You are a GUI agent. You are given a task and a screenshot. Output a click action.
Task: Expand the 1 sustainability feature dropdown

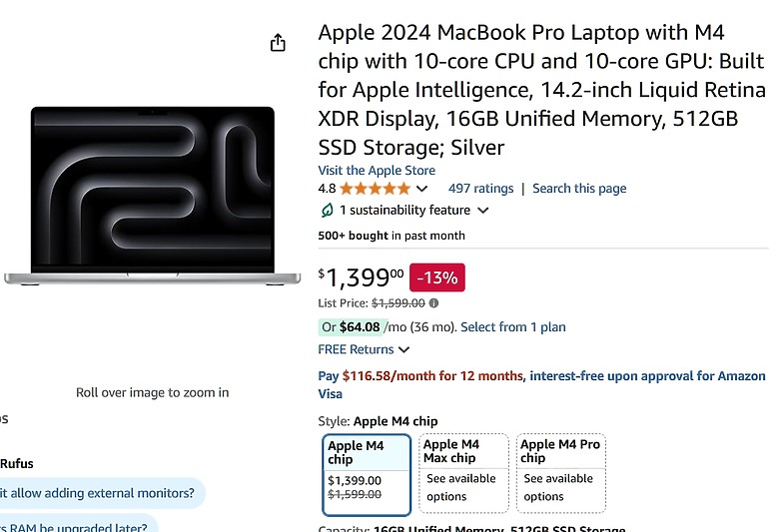point(482,211)
